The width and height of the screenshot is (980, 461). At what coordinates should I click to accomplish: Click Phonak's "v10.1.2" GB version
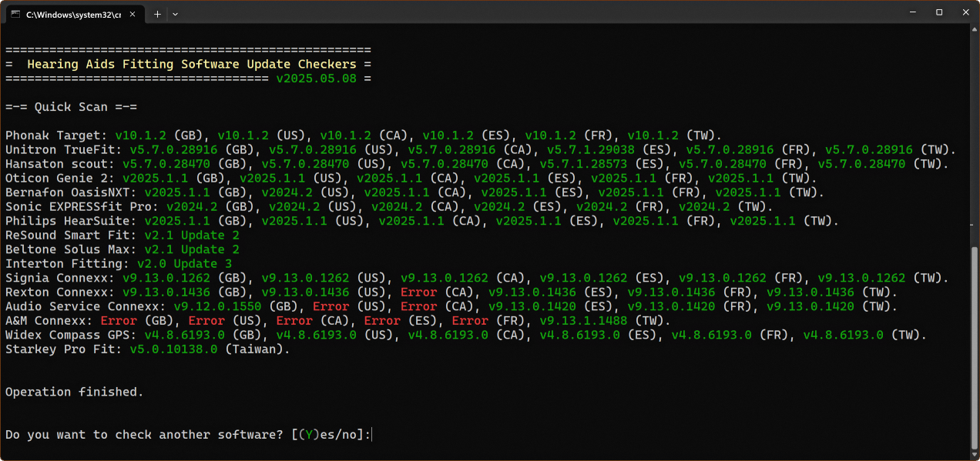[x=141, y=135]
